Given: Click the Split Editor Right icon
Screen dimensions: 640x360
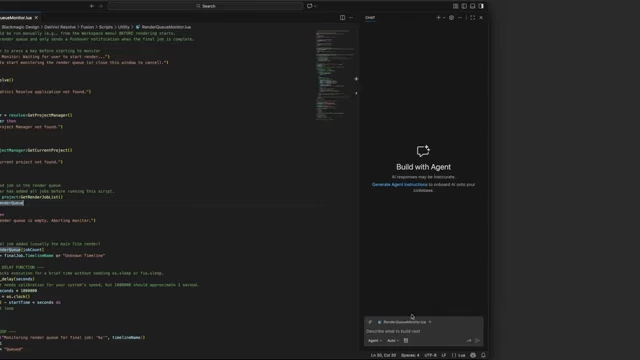Looking at the screenshot, I should [x=342, y=18].
